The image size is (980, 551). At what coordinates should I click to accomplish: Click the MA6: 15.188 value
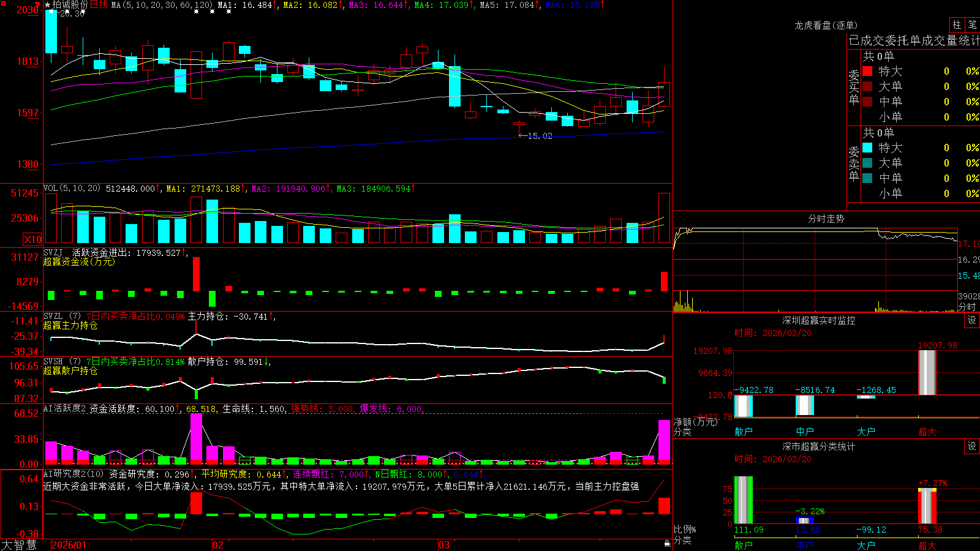(x=575, y=5)
